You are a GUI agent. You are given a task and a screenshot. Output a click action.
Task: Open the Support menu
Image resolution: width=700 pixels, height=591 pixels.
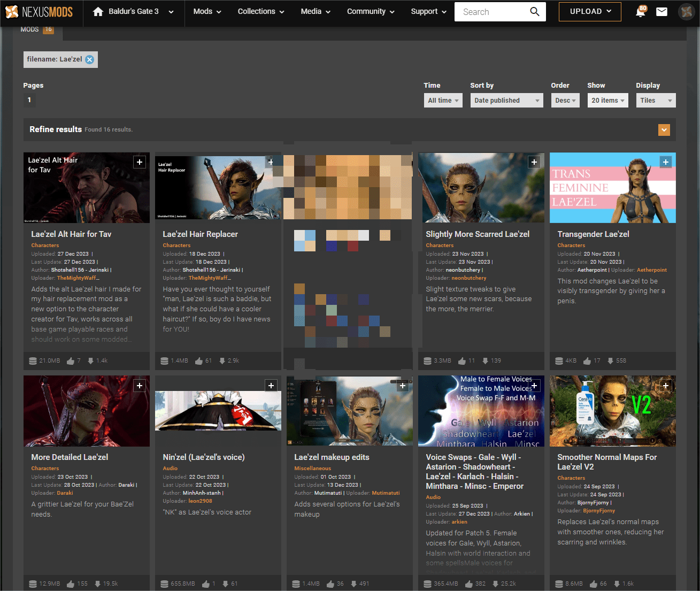(x=428, y=11)
